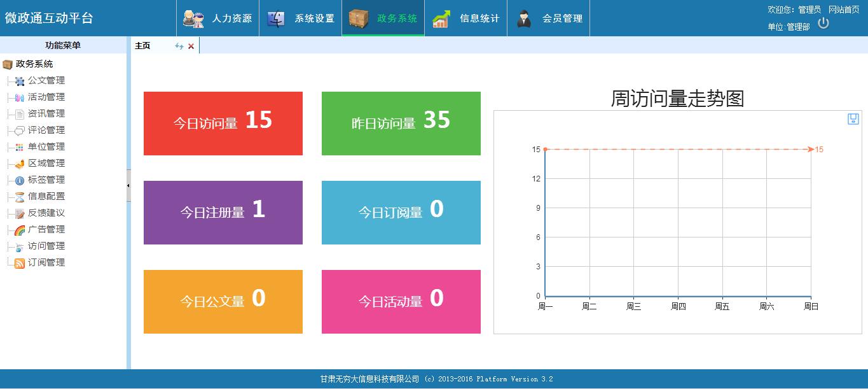Click the 评论管理 speech bubble icon
868x389 pixels.
pos(20,131)
